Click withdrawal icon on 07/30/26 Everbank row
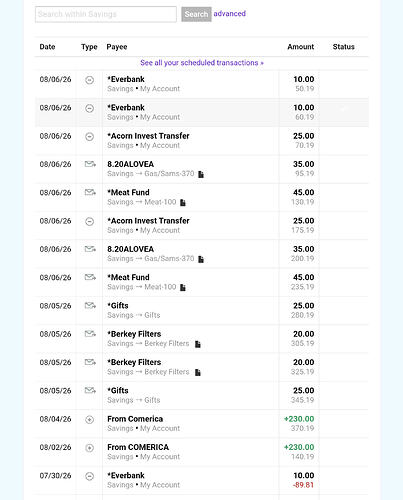 [x=89, y=476]
